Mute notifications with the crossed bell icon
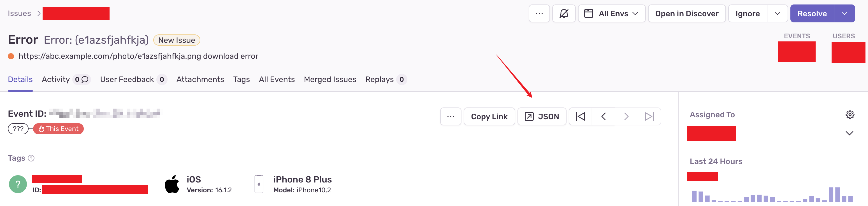The width and height of the screenshot is (868, 206). pyautogui.click(x=564, y=13)
